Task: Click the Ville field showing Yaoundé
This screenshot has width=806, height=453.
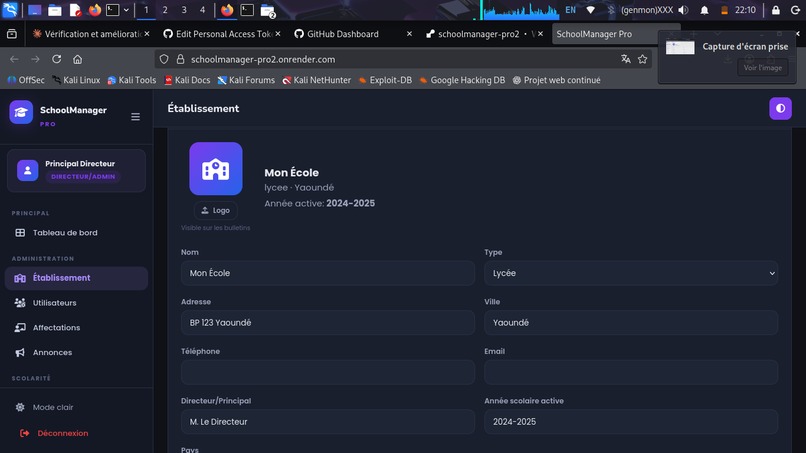Action: coord(631,322)
